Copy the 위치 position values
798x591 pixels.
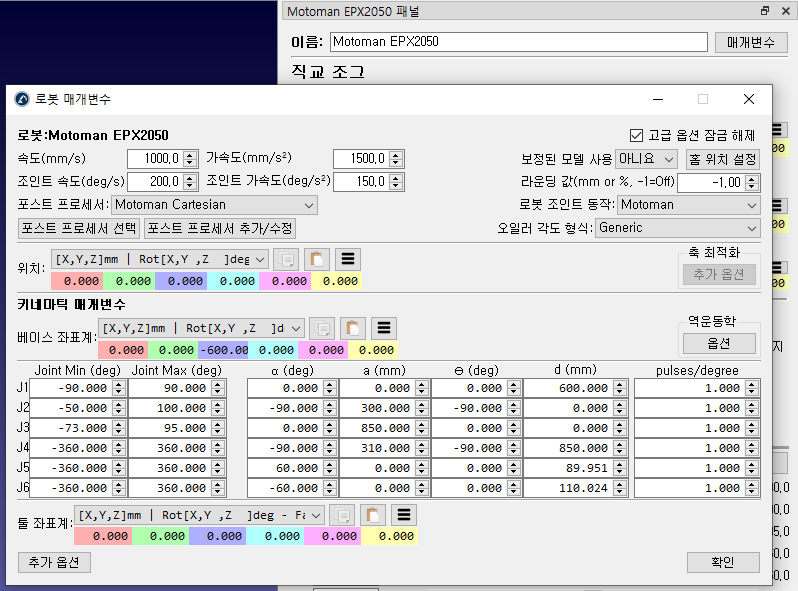(286, 260)
